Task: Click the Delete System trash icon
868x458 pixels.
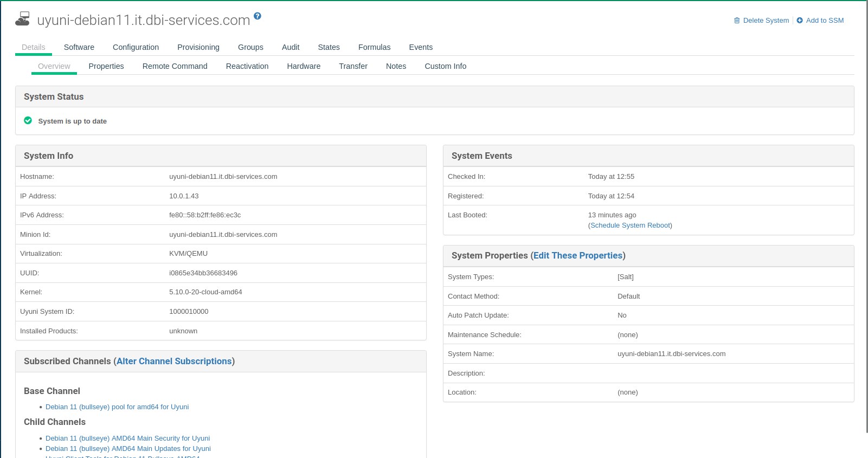Action: (x=737, y=21)
